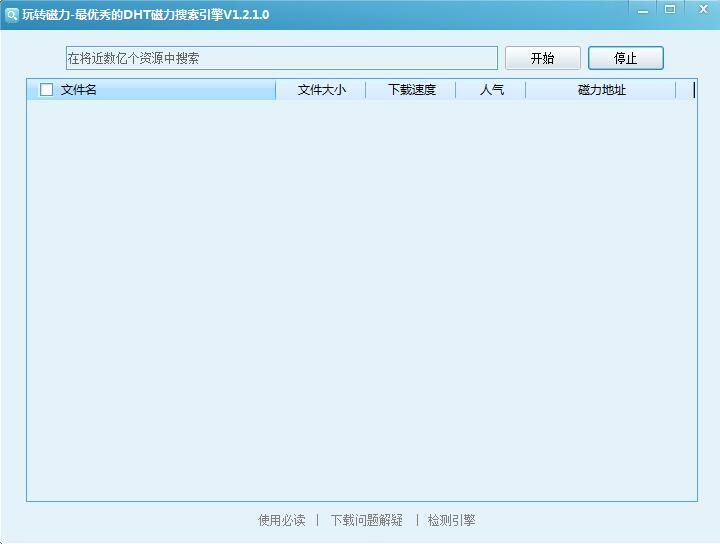This screenshot has height=544, width=720.
Task: Maximize the 玩转磁力 window
Action: (x=670, y=10)
